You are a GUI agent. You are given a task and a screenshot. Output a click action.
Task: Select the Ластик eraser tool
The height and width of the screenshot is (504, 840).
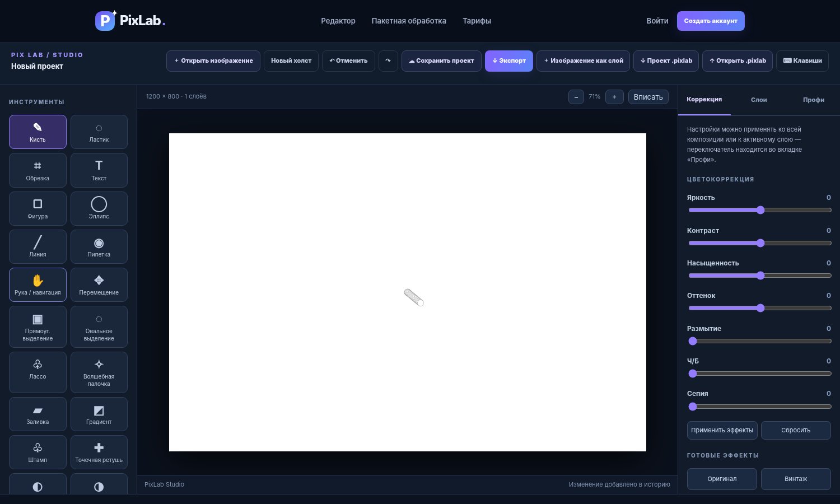[x=99, y=132]
